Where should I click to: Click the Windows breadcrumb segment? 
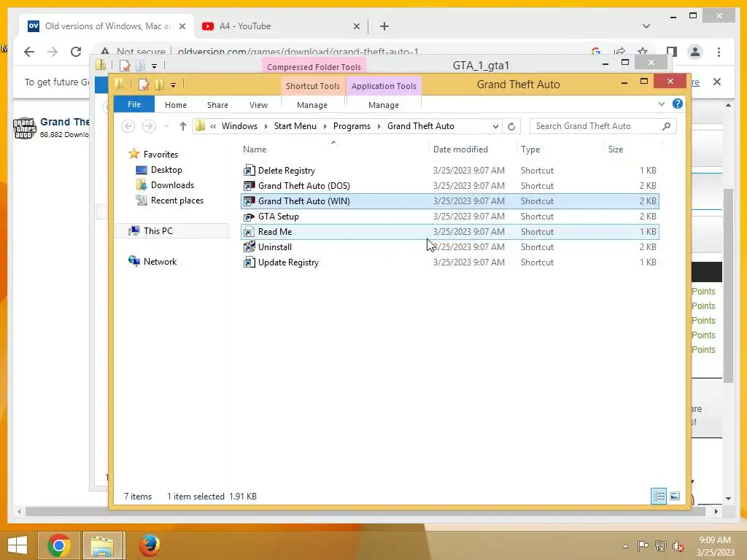click(x=239, y=126)
